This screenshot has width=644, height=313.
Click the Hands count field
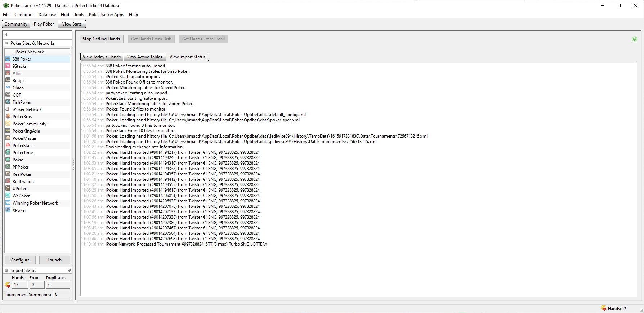pos(20,285)
